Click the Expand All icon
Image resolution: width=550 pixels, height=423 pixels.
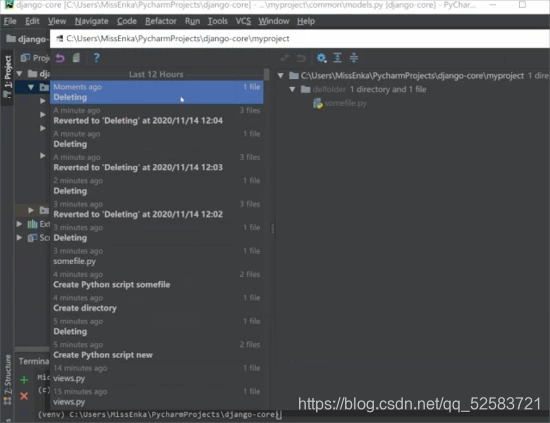(337, 58)
